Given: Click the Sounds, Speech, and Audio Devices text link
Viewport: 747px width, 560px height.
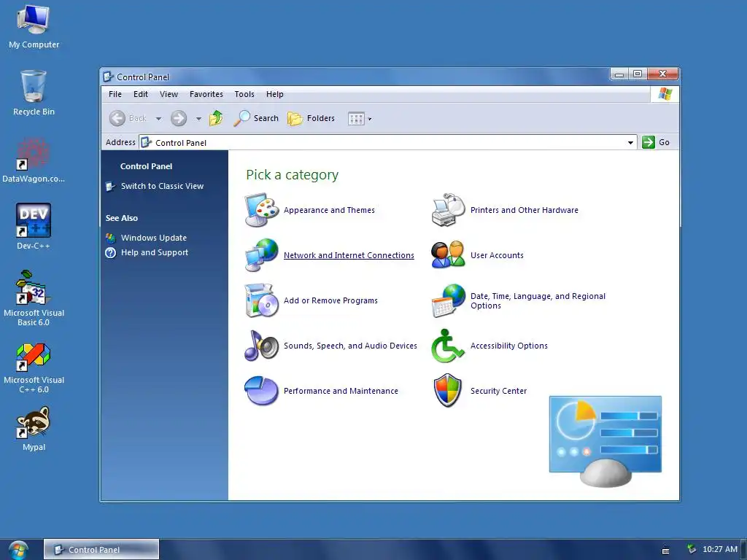Looking at the screenshot, I should click(x=350, y=346).
